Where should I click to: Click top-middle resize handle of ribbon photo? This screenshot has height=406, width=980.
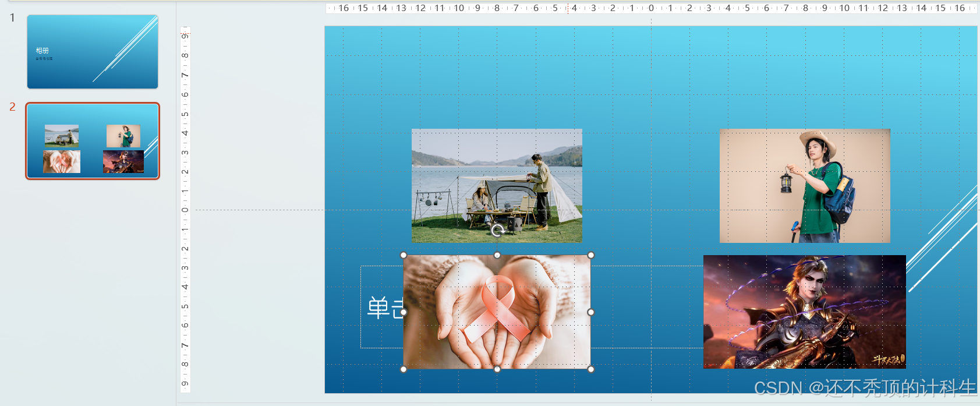tap(497, 255)
